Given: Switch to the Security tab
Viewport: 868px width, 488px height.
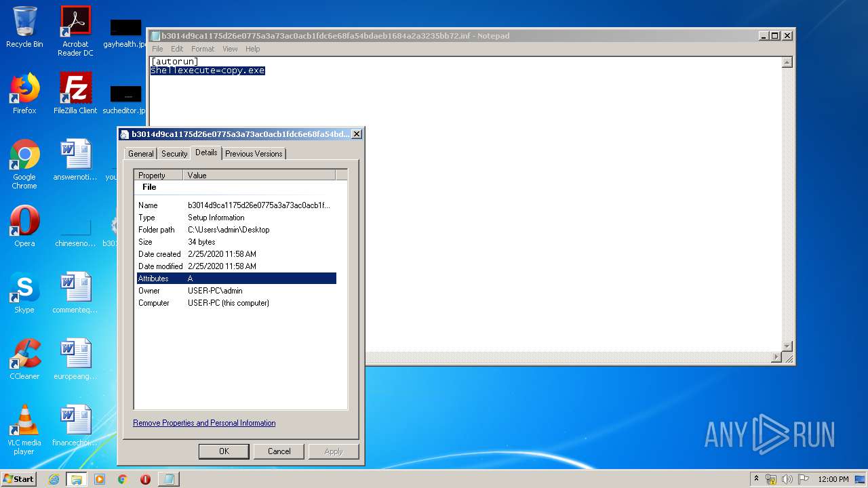Looking at the screenshot, I should (174, 154).
